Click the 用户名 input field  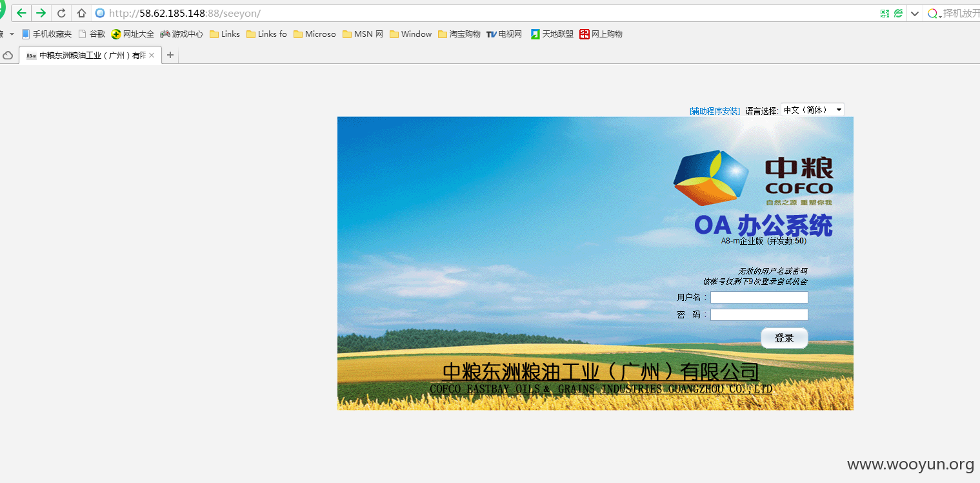[x=759, y=298]
